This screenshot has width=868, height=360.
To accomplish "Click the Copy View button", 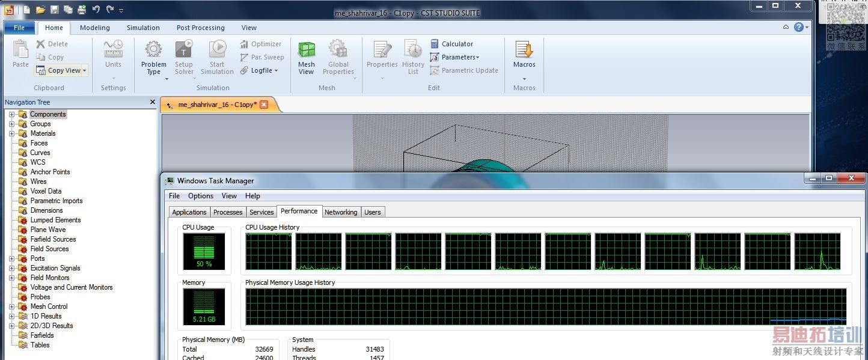I will click(58, 70).
